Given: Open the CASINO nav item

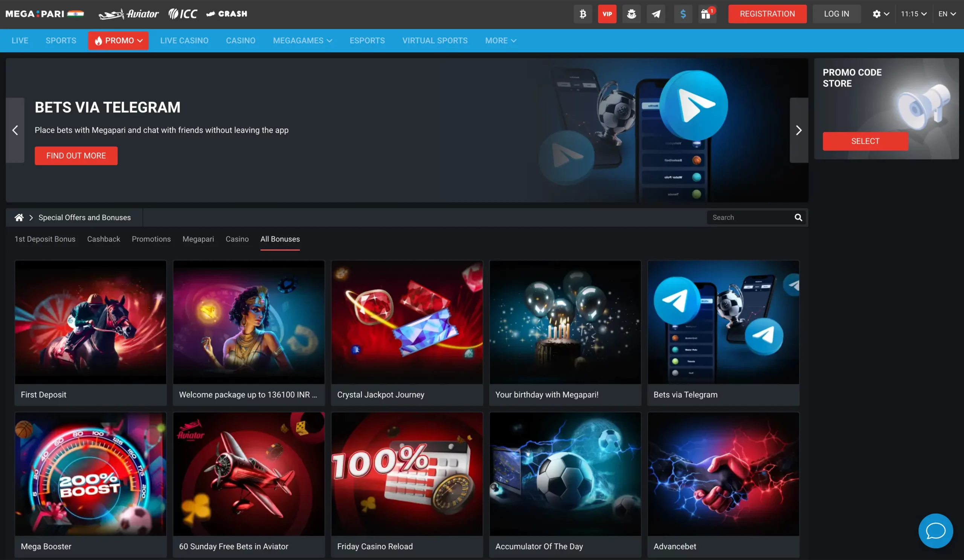Looking at the screenshot, I should (x=240, y=41).
